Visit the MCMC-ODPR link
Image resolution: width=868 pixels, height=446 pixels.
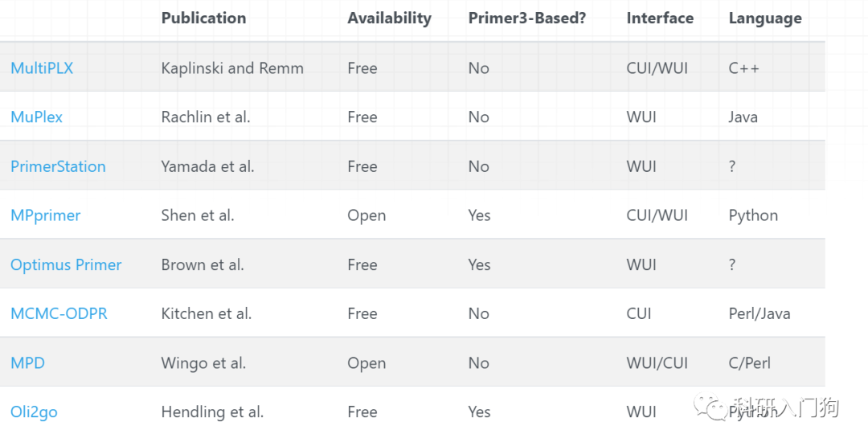(x=59, y=313)
